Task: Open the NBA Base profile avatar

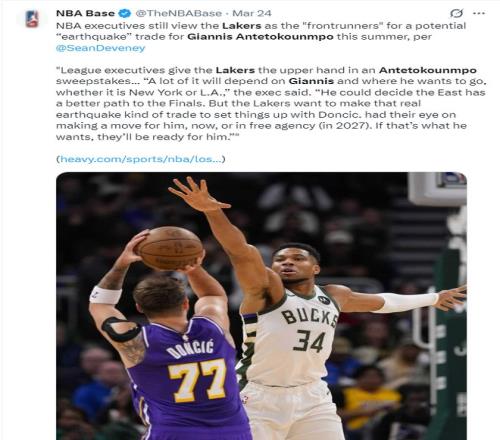Action: click(x=32, y=19)
